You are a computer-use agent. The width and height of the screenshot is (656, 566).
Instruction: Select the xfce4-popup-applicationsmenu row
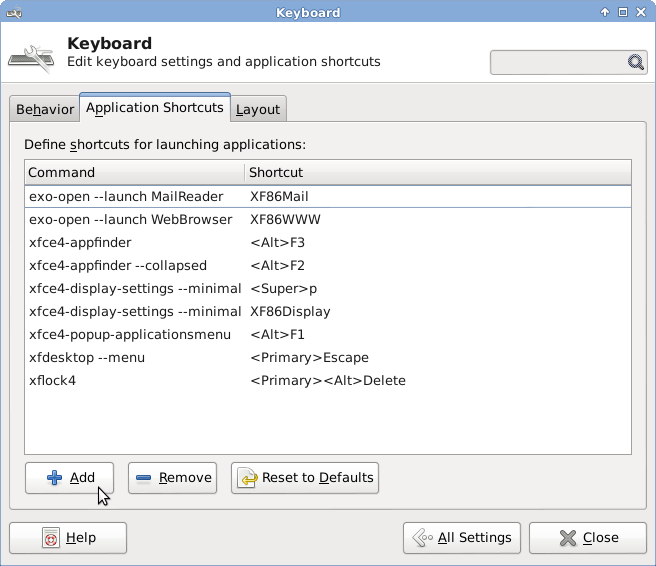click(328, 334)
